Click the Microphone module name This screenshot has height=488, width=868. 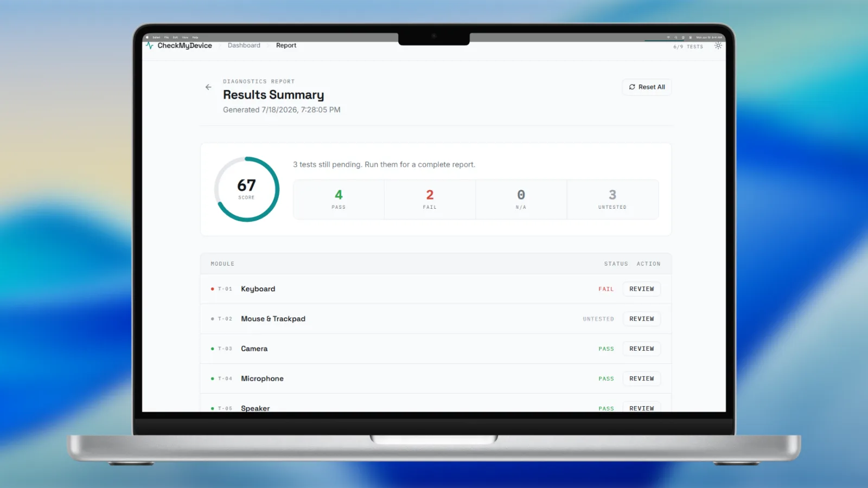click(x=262, y=378)
